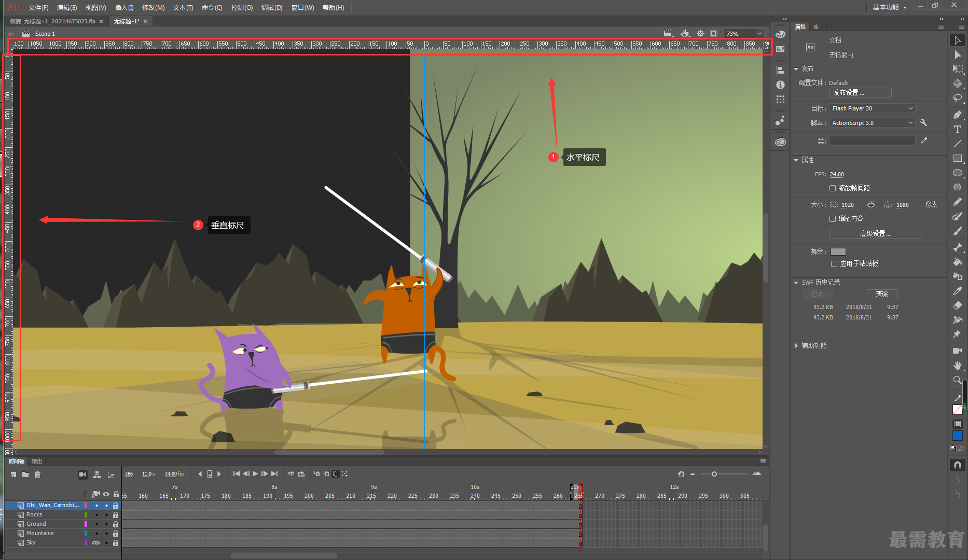Open the Swatches panel icon
The width and height of the screenshot is (968, 560).
click(780, 49)
